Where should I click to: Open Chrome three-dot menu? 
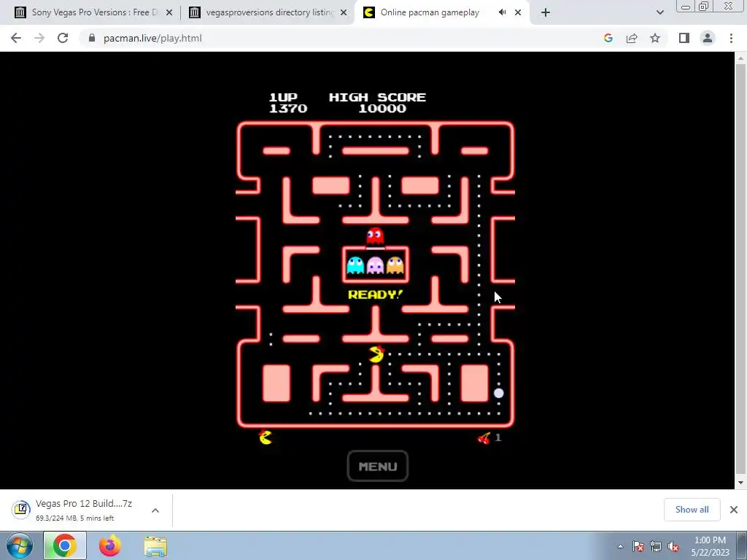[731, 38]
